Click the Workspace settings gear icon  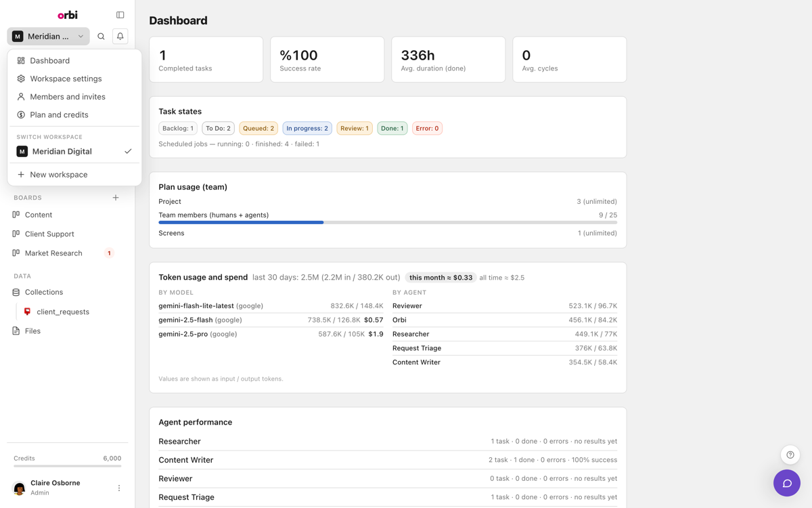(x=21, y=79)
